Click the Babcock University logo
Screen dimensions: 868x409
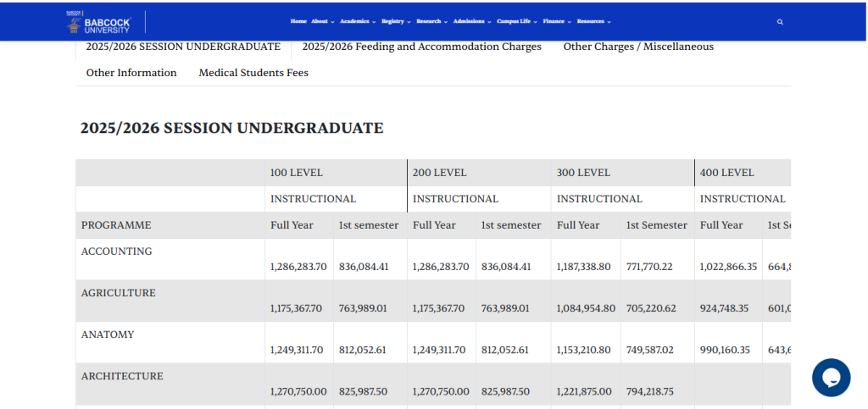point(98,22)
